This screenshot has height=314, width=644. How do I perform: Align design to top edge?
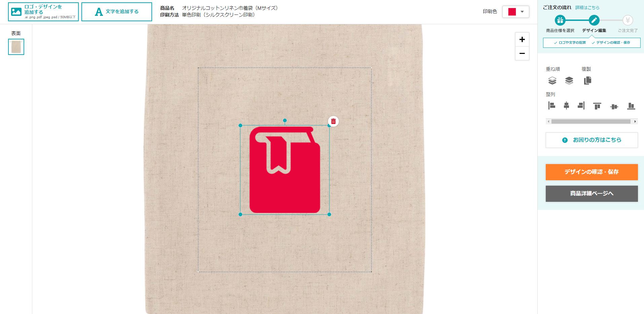tap(597, 106)
